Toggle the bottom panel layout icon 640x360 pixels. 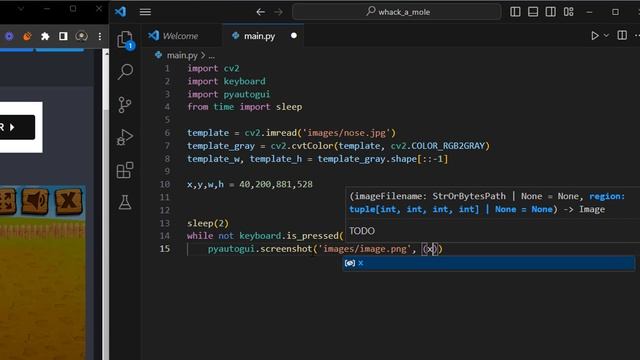pos(533,12)
